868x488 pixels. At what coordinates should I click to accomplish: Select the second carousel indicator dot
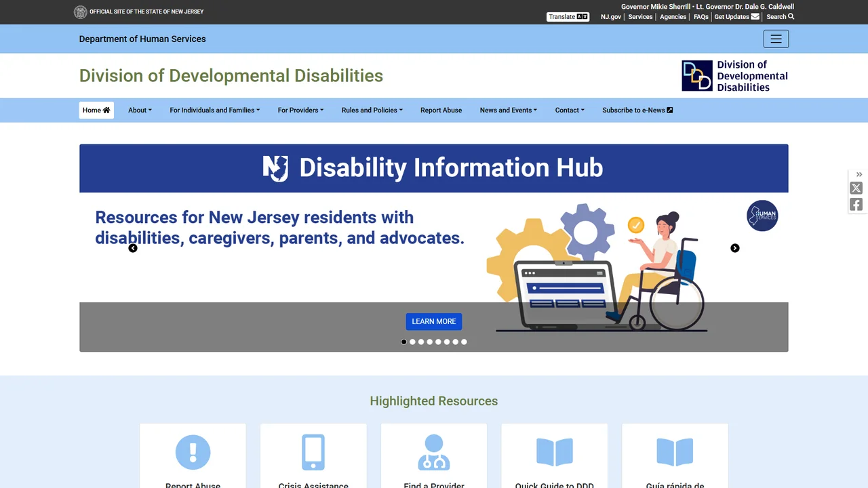[x=412, y=342]
